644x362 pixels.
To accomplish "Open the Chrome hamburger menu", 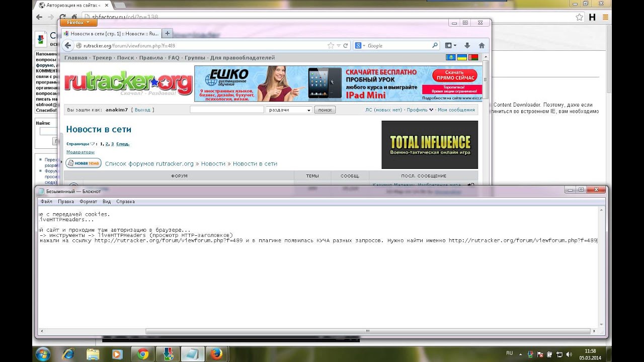I will pyautogui.click(x=605, y=17).
